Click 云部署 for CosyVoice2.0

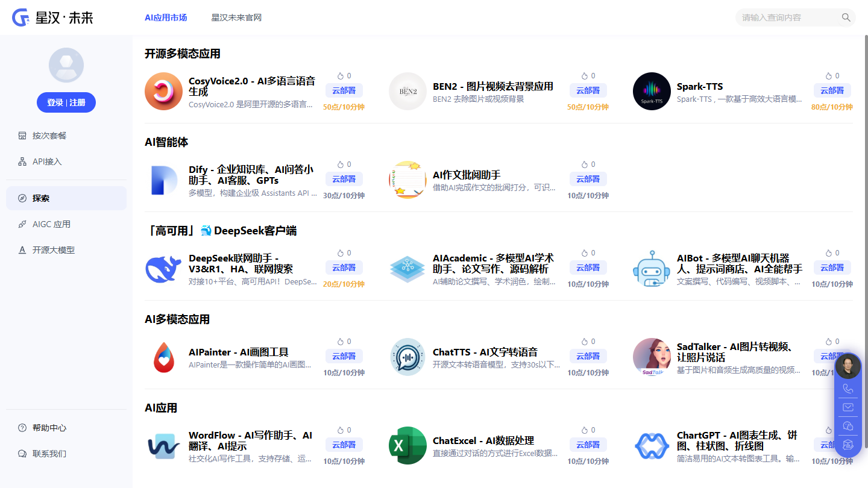344,90
